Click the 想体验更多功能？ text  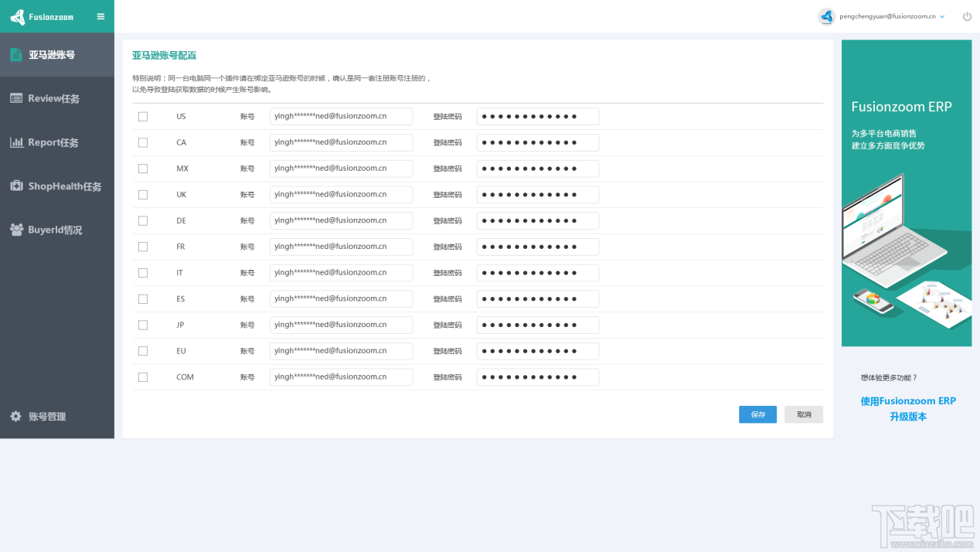coord(889,378)
